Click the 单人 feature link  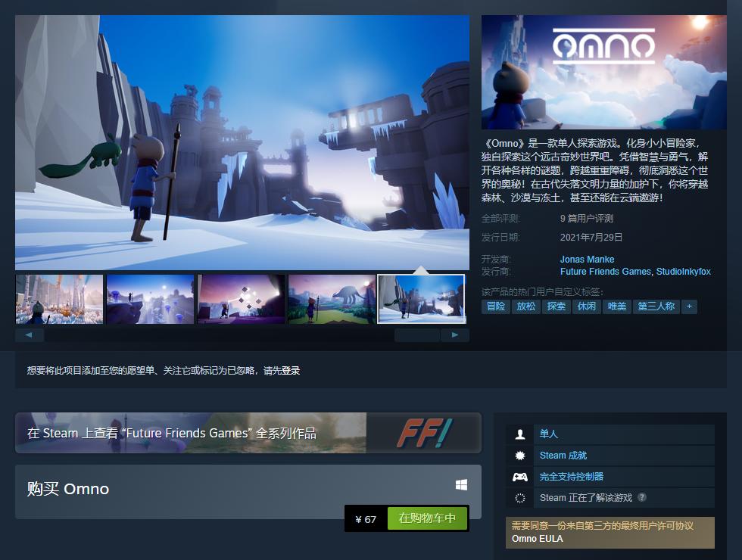(549, 434)
